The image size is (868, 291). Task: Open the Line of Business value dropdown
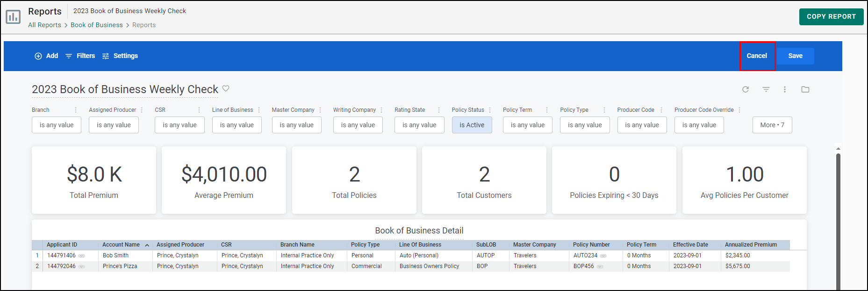point(237,125)
